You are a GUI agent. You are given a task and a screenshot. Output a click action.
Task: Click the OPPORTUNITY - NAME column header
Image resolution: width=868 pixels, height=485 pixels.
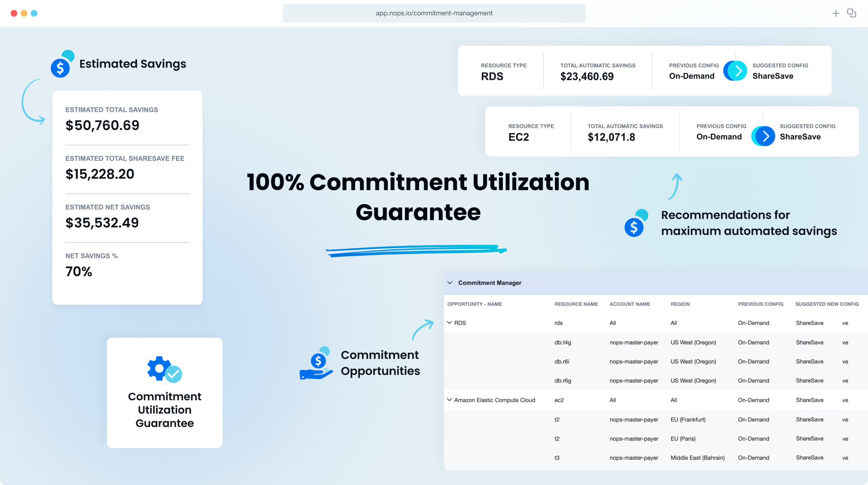[475, 304]
